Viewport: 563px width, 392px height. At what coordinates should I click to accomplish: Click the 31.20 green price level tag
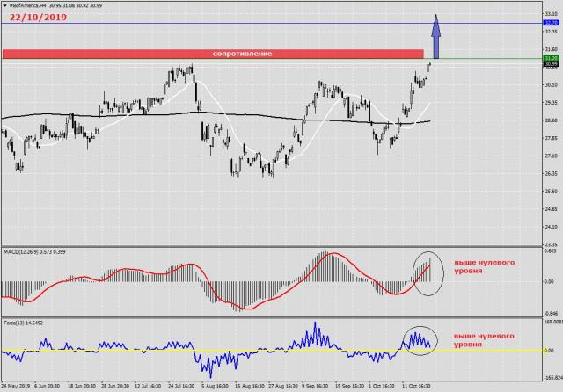click(x=551, y=58)
